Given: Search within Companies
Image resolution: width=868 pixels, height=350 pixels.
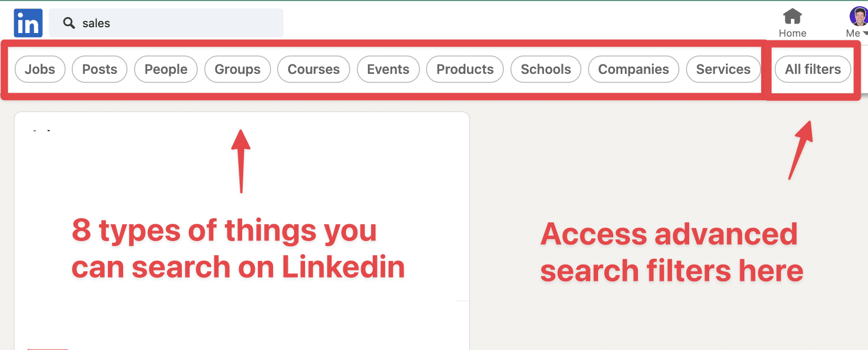Looking at the screenshot, I should 633,69.
